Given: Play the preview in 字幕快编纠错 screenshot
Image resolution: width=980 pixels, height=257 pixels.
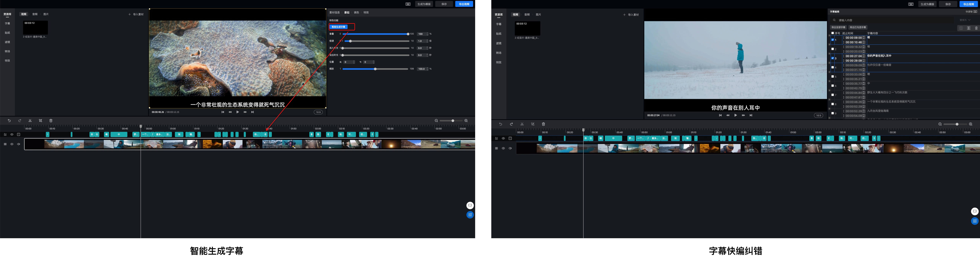Looking at the screenshot, I should pos(735,115).
